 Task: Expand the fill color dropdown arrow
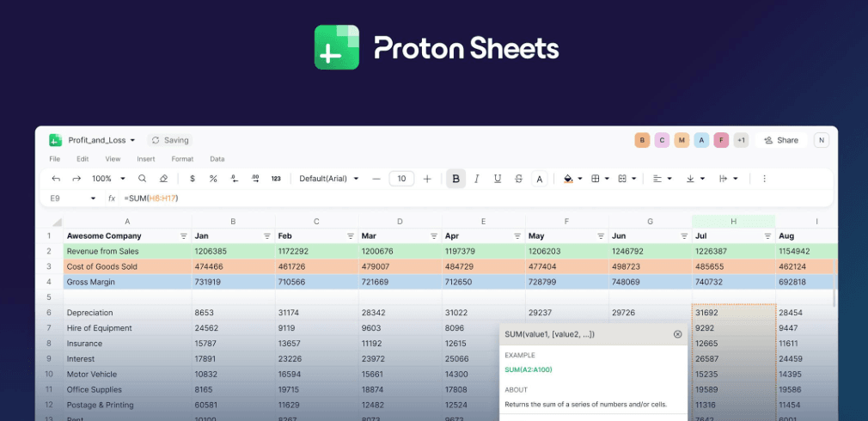(x=580, y=179)
